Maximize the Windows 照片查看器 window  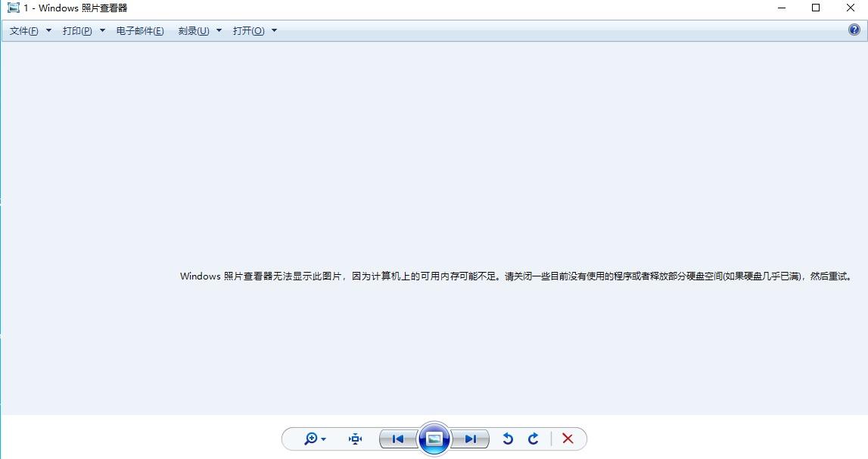816,8
